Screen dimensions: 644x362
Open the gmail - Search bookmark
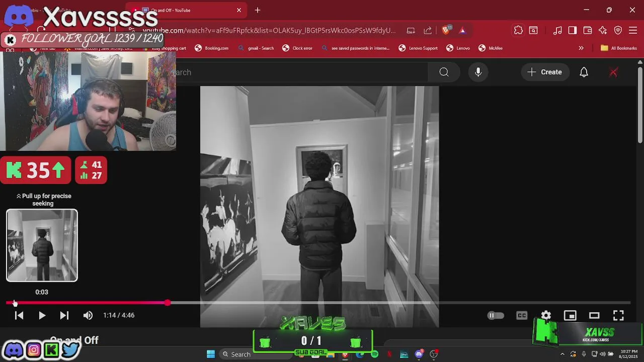(x=256, y=48)
